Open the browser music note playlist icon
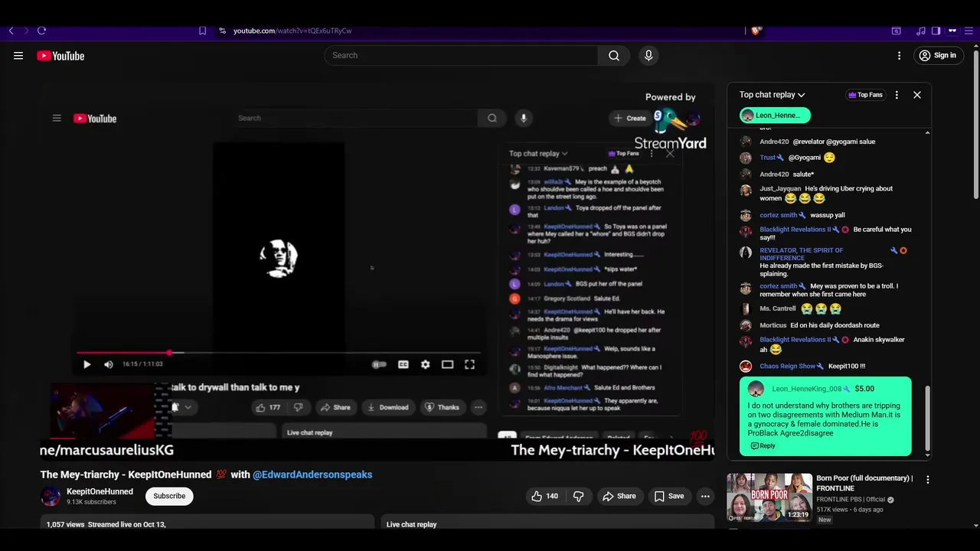The width and height of the screenshot is (980, 551). point(921,31)
